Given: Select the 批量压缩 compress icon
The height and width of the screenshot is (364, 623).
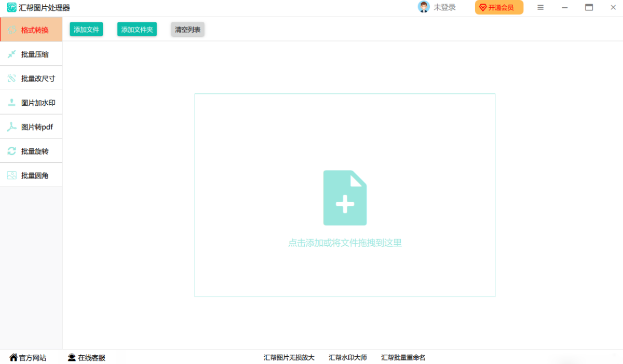Looking at the screenshot, I should pyautogui.click(x=12, y=54).
